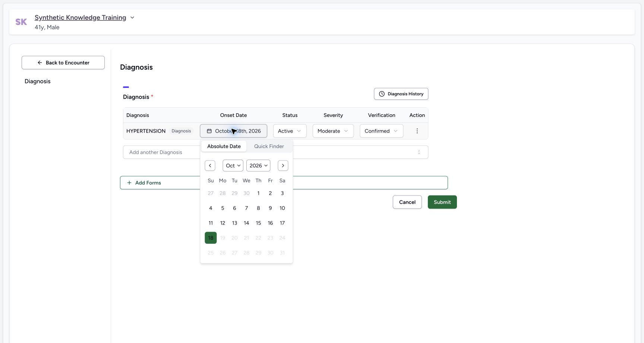Open the Severity dropdown showing Moderate
644x343 pixels.
pos(333,131)
